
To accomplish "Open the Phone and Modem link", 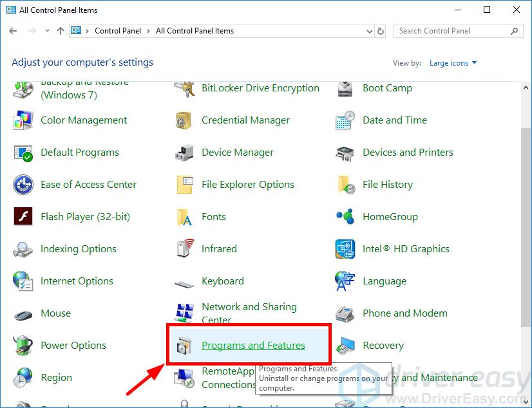I will click(x=404, y=313).
